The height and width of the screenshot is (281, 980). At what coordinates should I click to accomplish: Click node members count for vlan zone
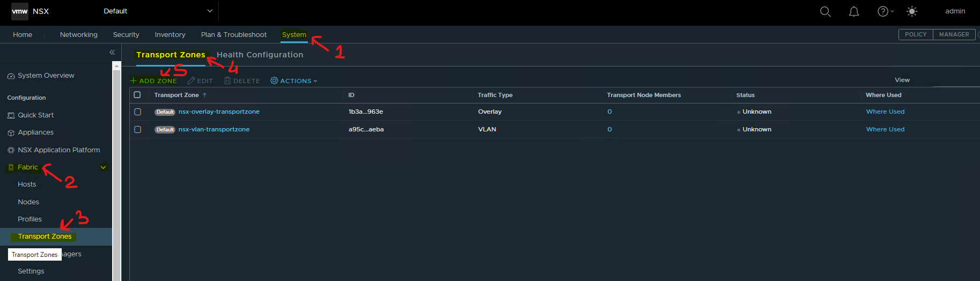(609, 129)
